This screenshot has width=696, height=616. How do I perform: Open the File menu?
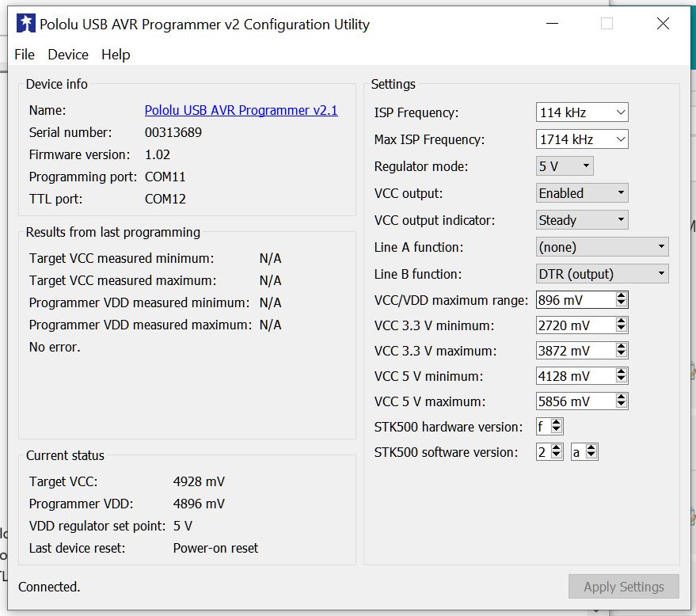point(24,55)
